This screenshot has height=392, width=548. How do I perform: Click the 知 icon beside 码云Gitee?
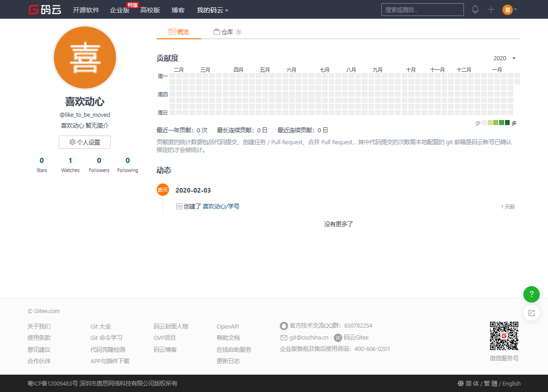[338, 338]
